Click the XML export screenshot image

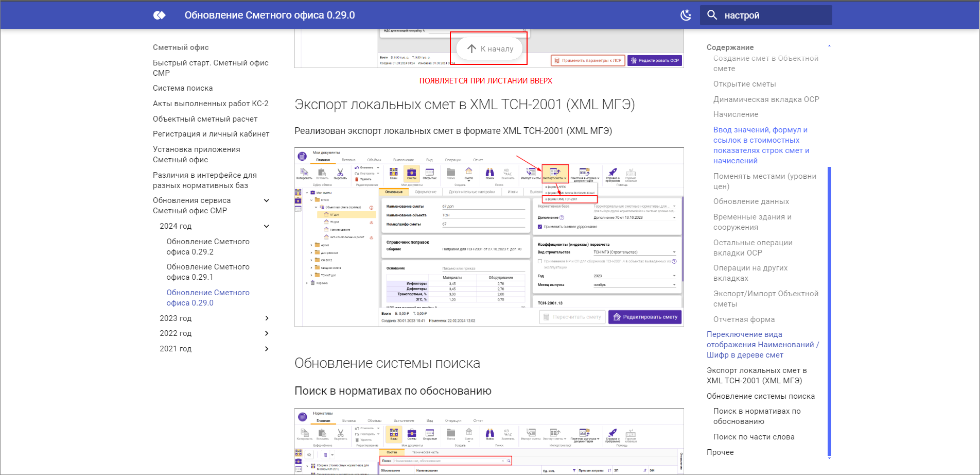[489, 237]
